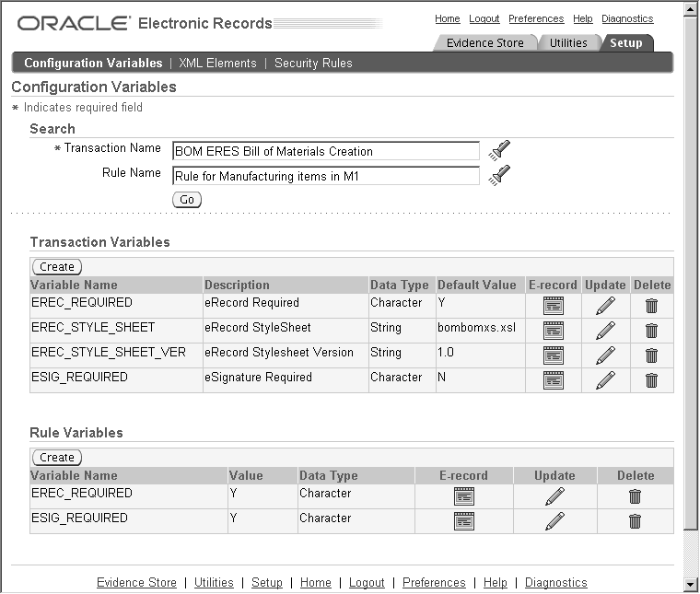View E-record for EREC_STYLE_SHEET row
Image resolution: width=700 pixels, height=594 pixels.
pos(554,331)
